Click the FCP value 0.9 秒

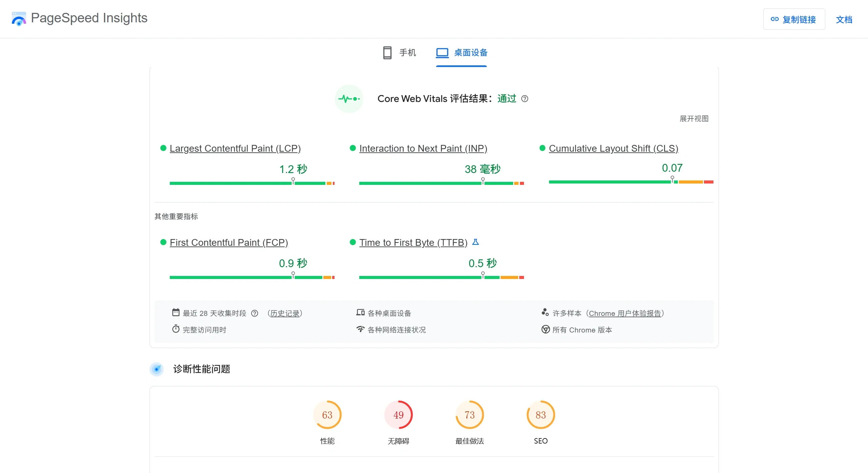[293, 263]
